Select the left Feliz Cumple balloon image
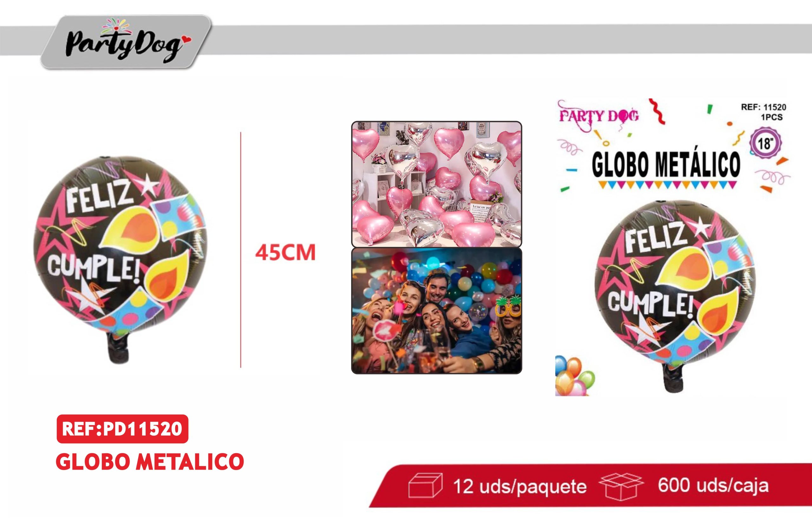Viewport: 812px width, 520px height. pos(120,258)
